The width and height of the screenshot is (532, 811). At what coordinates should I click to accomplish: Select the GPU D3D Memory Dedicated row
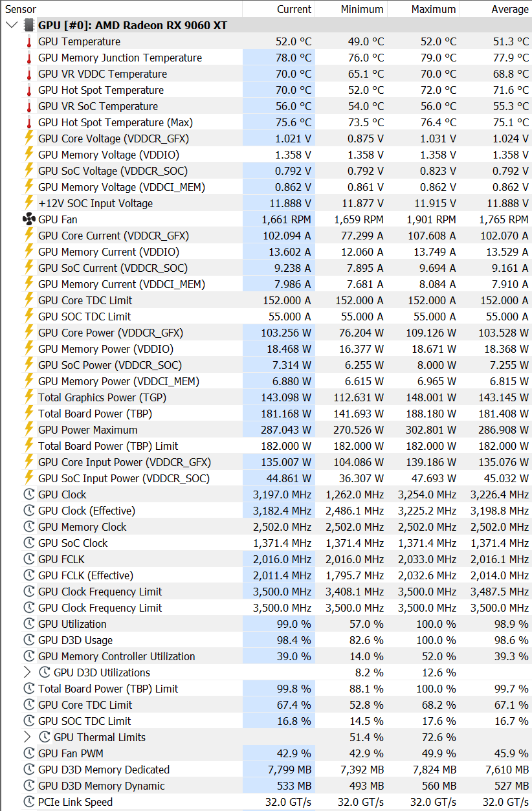coord(266,770)
